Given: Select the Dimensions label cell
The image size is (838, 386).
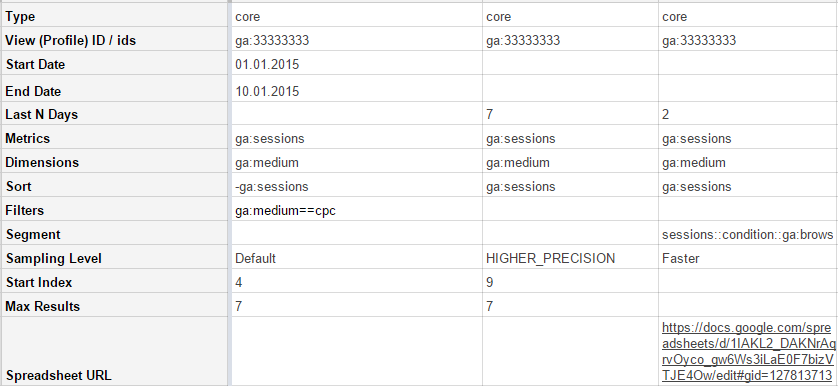Looking at the screenshot, I should [115, 162].
